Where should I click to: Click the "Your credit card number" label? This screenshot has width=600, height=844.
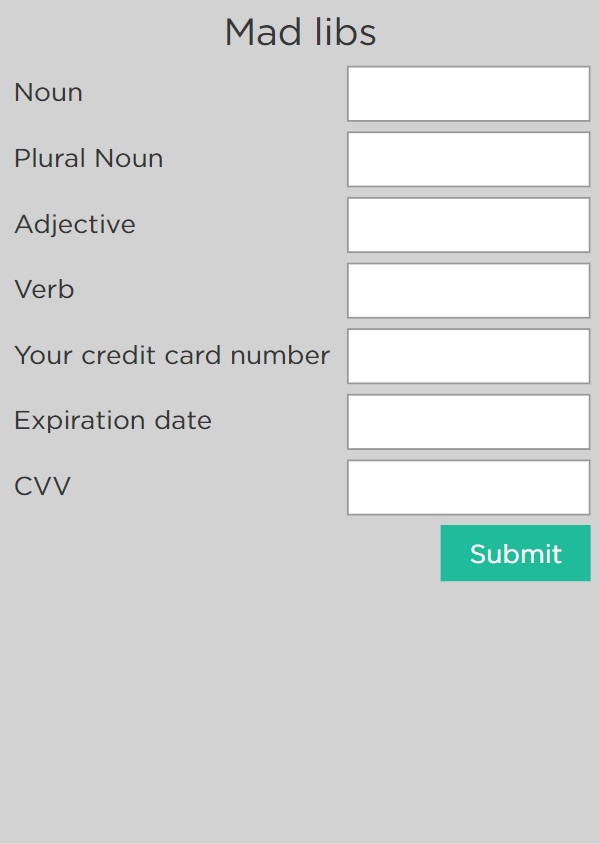click(172, 355)
